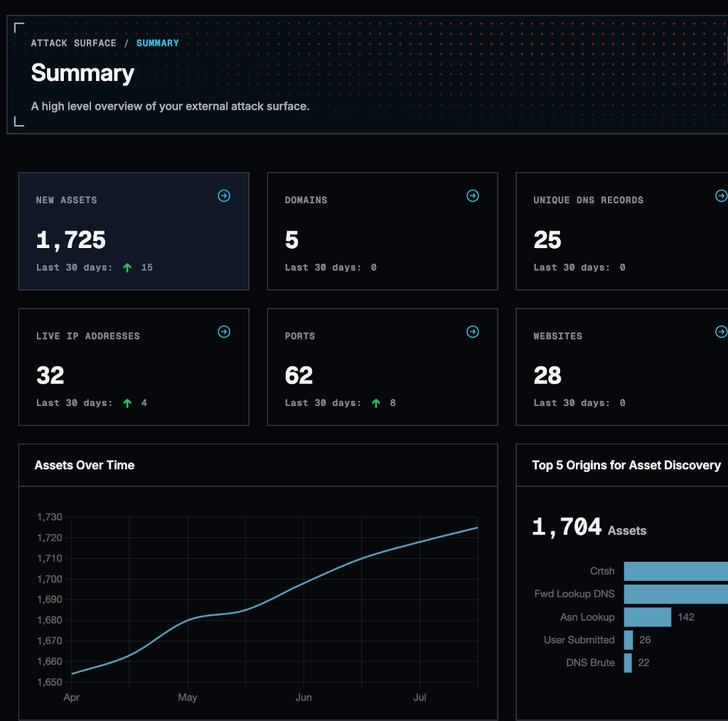Viewport: 728px width, 721px height.
Task: Click the Crtsh label
Action: pos(602,571)
